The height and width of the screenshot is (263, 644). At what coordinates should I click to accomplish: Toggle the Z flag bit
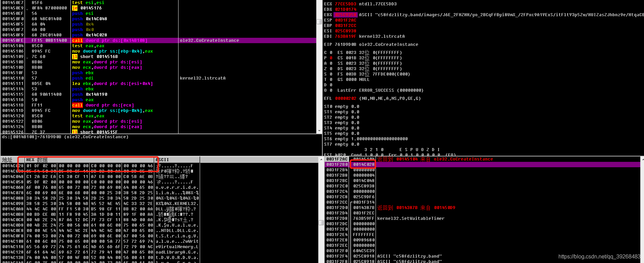331,69
